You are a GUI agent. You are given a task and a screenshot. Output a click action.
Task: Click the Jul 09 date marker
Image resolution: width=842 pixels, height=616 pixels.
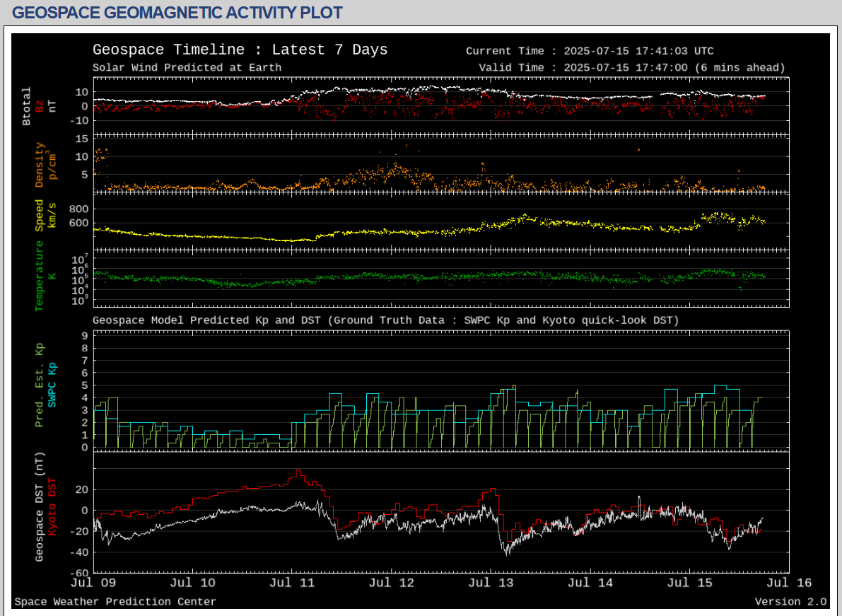(93, 583)
